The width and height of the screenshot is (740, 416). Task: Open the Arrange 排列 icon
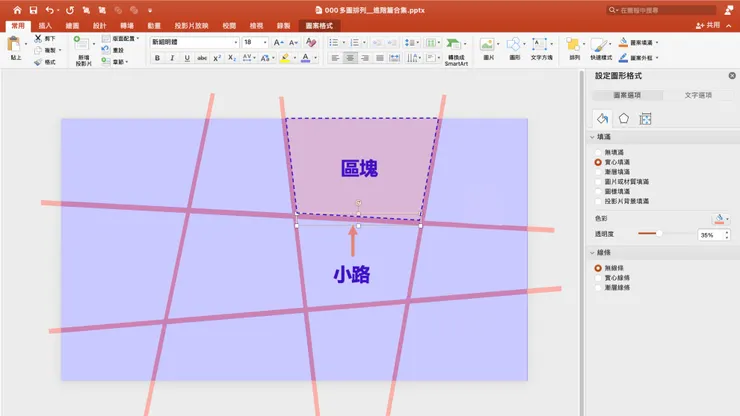573,44
